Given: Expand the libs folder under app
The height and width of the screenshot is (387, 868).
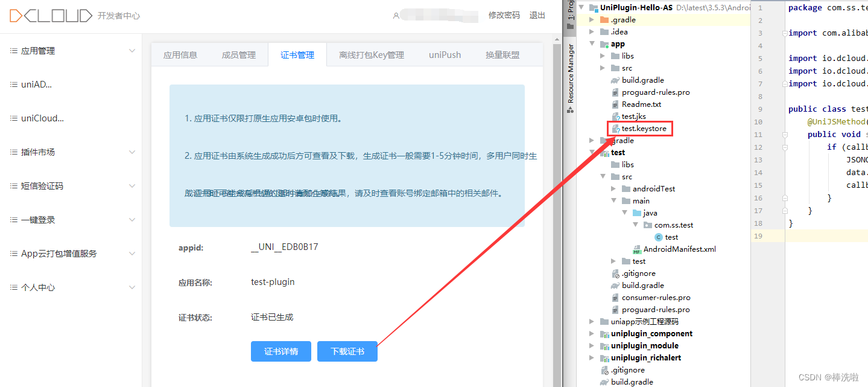Looking at the screenshot, I should [x=603, y=56].
